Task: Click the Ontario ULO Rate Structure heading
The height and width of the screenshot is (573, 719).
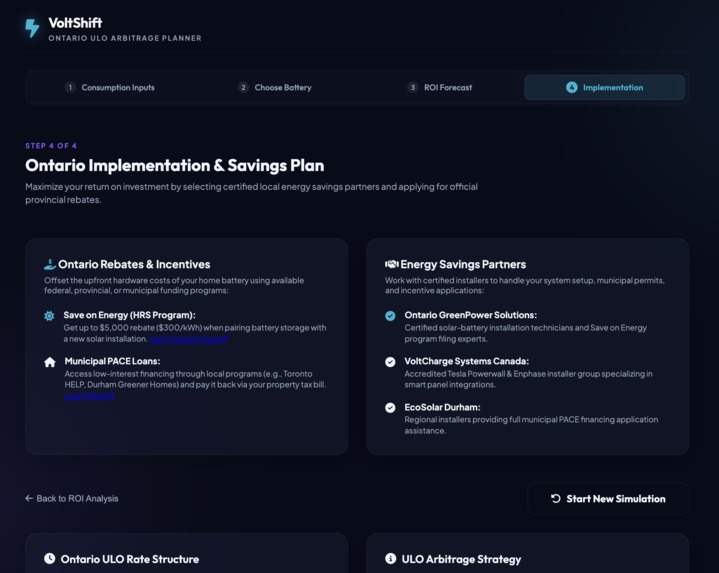Action: (130, 559)
